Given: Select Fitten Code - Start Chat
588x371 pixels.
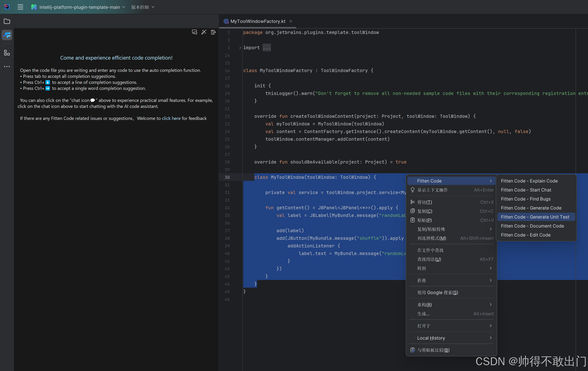Looking at the screenshot, I should (x=536, y=190).
